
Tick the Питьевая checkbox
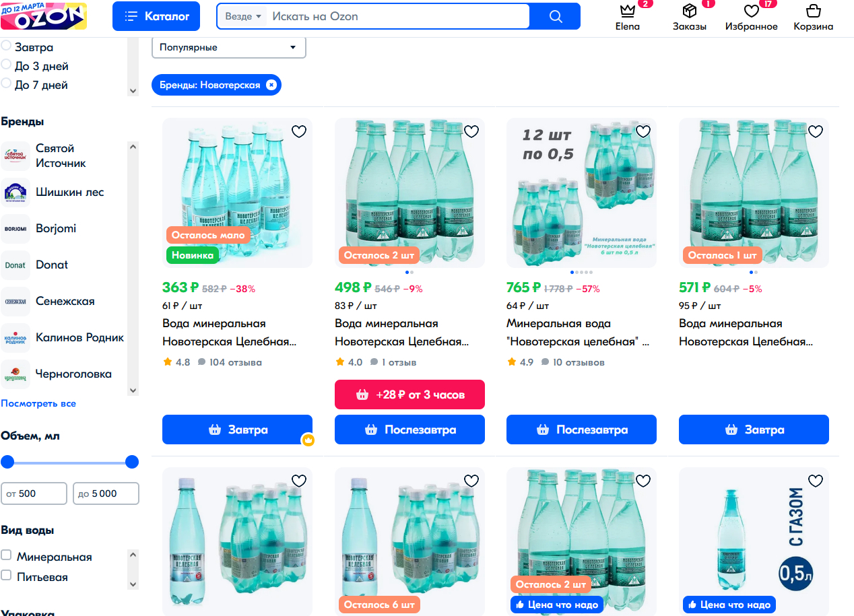tap(6, 576)
